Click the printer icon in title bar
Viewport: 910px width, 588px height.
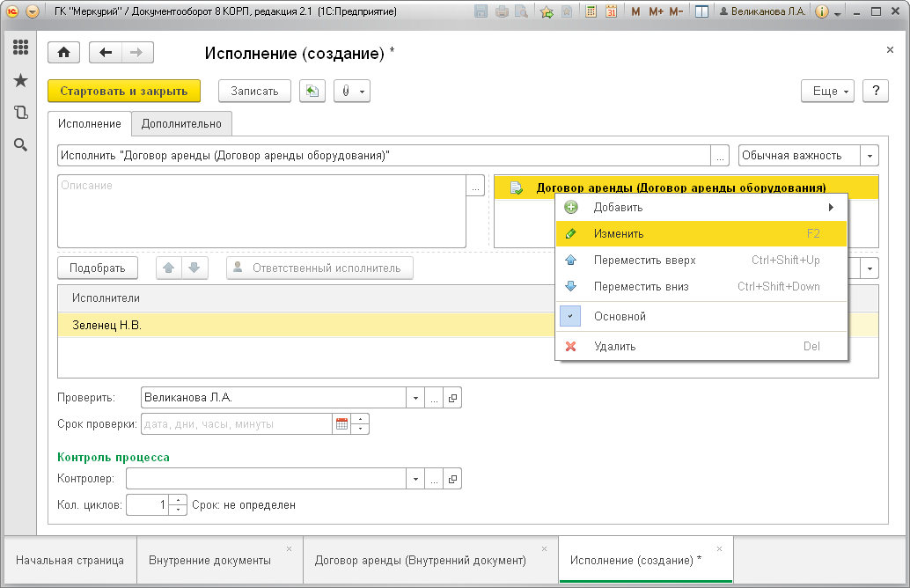click(502, 11)
